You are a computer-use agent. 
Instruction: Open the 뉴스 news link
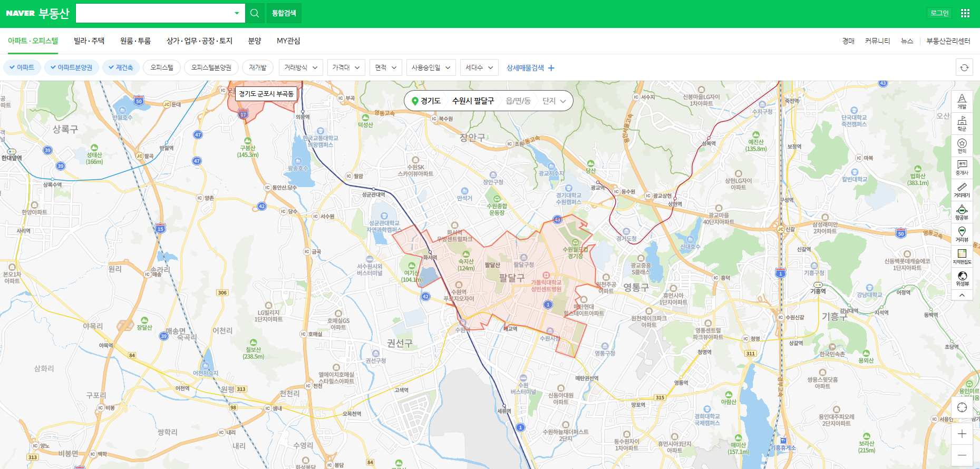(907, 41)
